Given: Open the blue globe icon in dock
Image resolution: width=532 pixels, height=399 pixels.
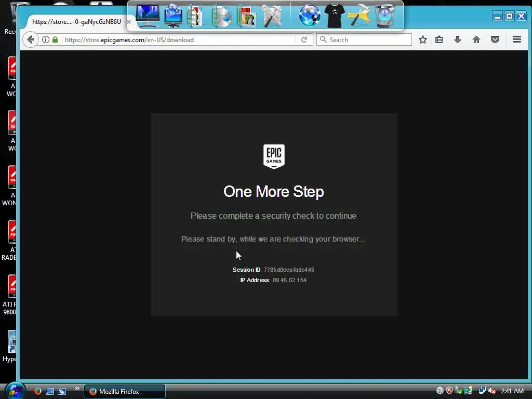Looking at the screenshot, I should click(310, 16).
